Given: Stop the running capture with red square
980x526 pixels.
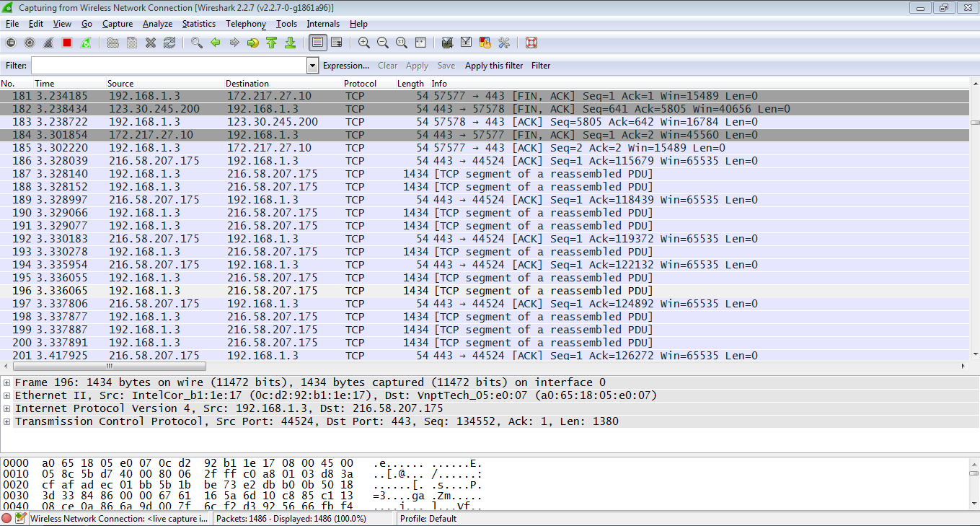Looking at the screenshot, I should pos(67,43).
